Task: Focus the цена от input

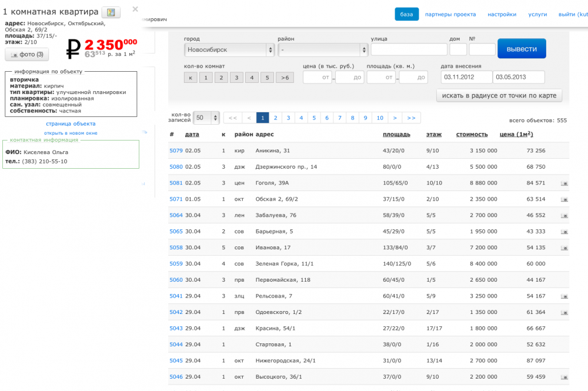Action: [318, 77]
